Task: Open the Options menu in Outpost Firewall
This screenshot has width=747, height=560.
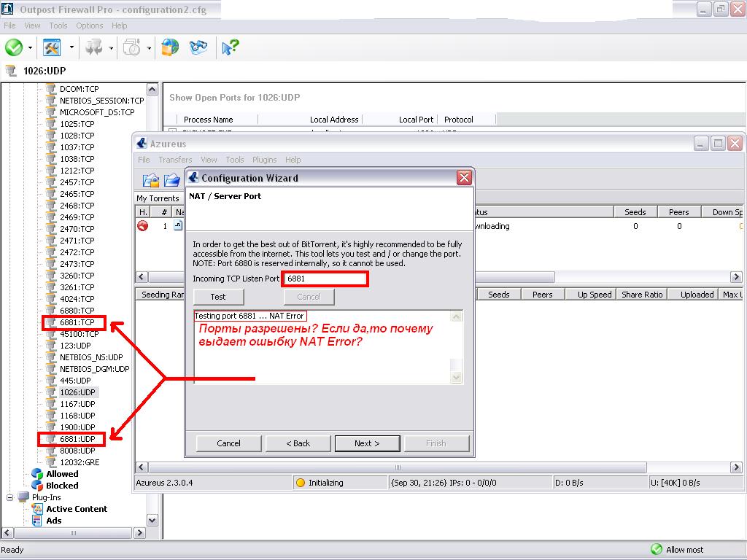Action: click(90, 26)
